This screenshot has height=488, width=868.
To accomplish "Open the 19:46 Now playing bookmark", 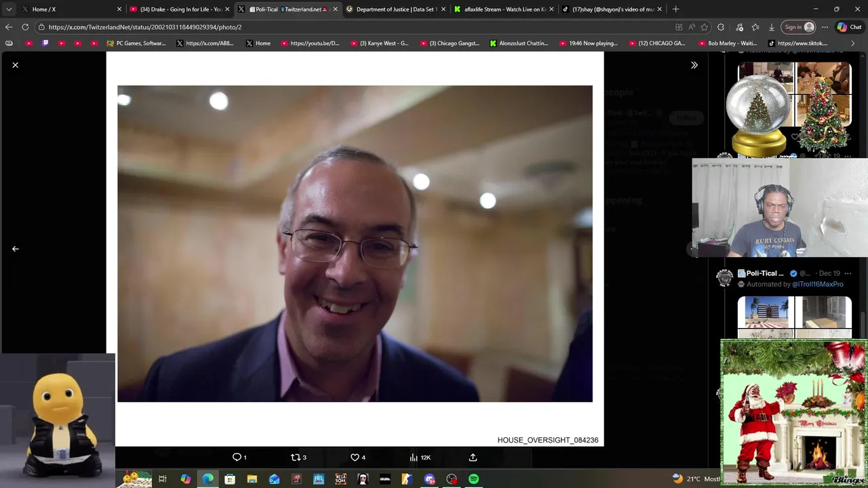I will (589, 43).
